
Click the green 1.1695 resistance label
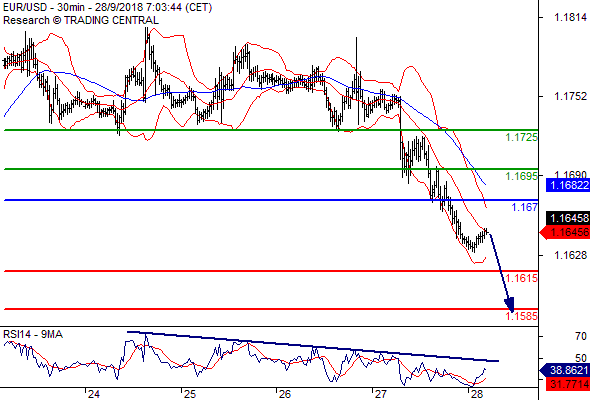(521, 176)
